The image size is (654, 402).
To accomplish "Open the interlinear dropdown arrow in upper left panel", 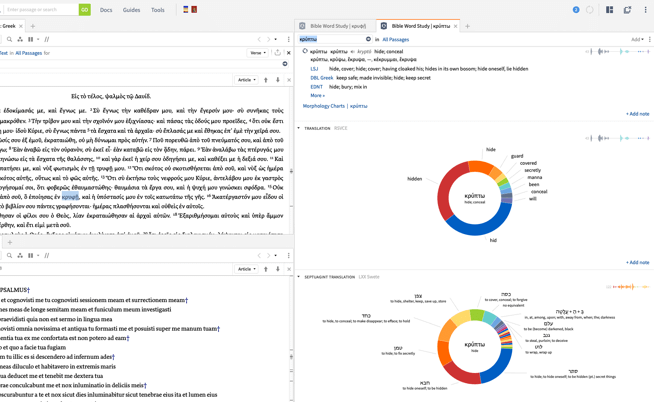I will tap(38, 39).
